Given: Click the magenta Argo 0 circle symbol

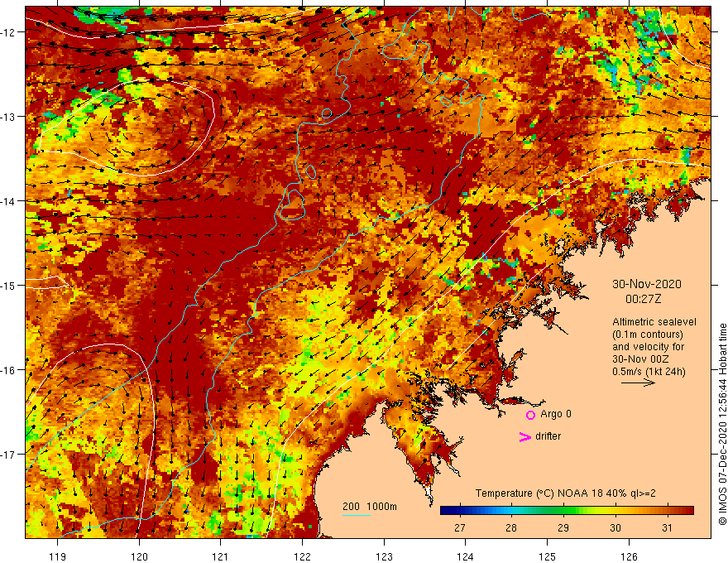Looking at the screenshot, I should (x=530, y=415).
